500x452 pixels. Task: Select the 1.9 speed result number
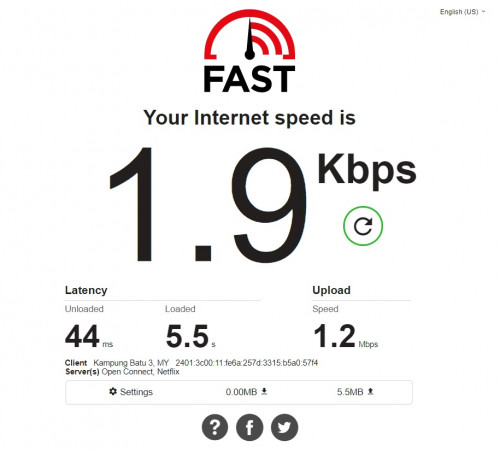pyautogui.click(x=208, y=204)
